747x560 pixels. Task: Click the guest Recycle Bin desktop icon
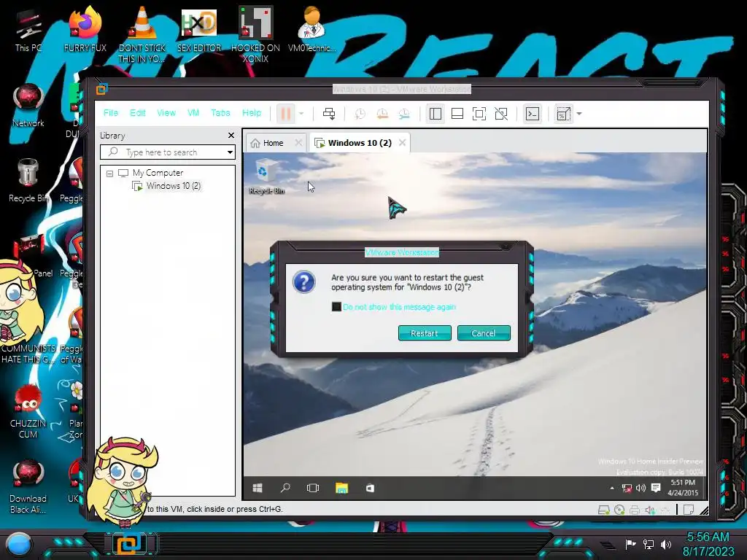tap(266, 177)
